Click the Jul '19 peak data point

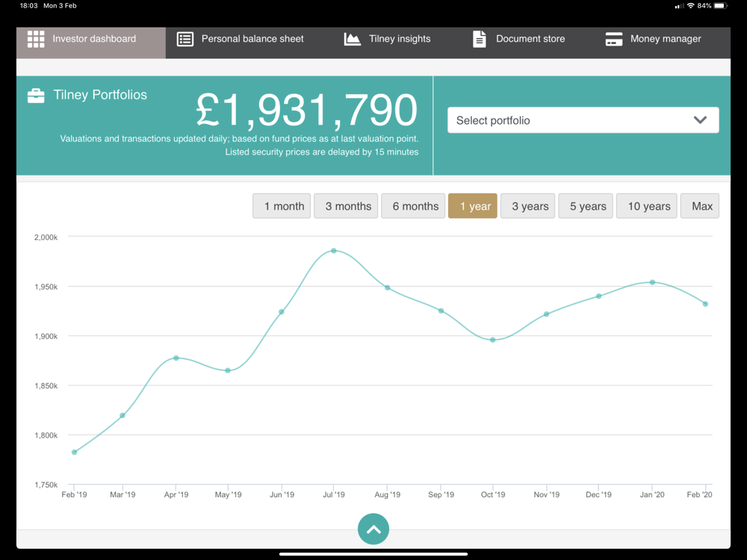(x=334, y=251)
